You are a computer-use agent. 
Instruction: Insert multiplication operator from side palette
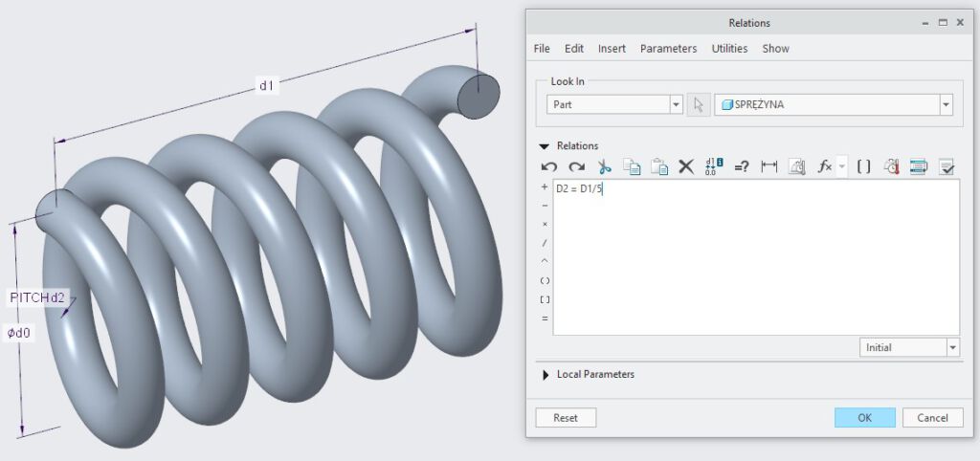(x=545, y=224)
